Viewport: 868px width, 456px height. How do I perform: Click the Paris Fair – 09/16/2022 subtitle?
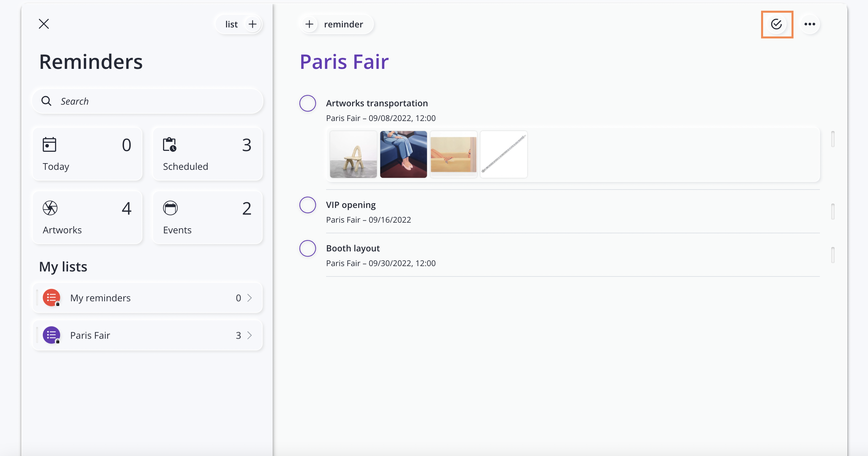pyautogui.click(x=368, y=220)
